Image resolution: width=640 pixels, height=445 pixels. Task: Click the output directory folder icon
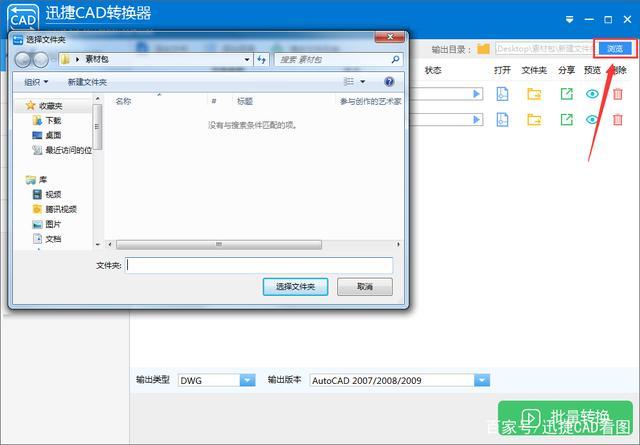point(483,49)
